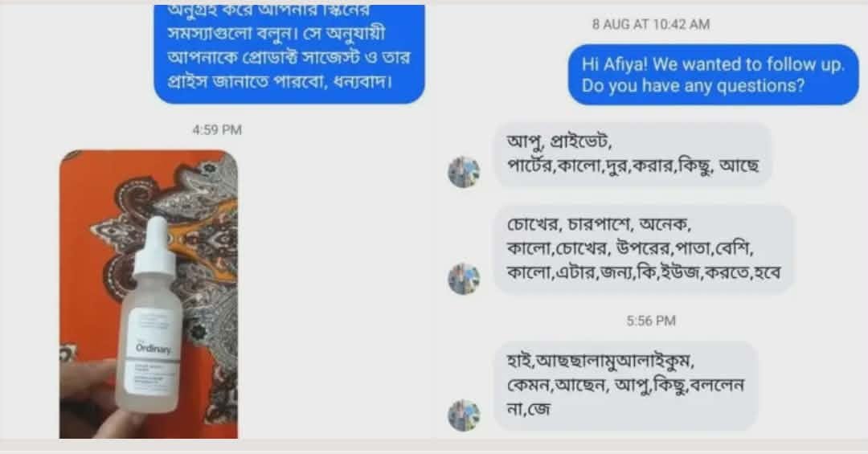Click the "8 AUG AT 10:42 AM" timestamp
Screen dimensions: 868x454
click(651, 24)
